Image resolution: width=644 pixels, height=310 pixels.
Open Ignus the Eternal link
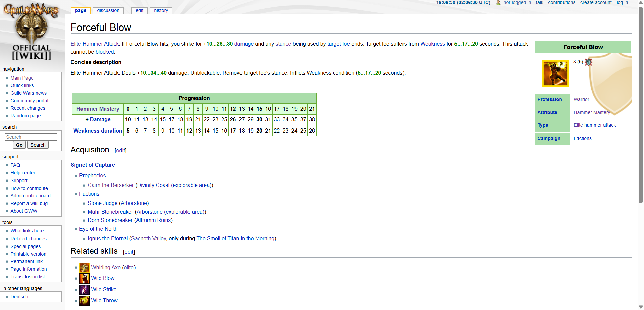(108, 239)
